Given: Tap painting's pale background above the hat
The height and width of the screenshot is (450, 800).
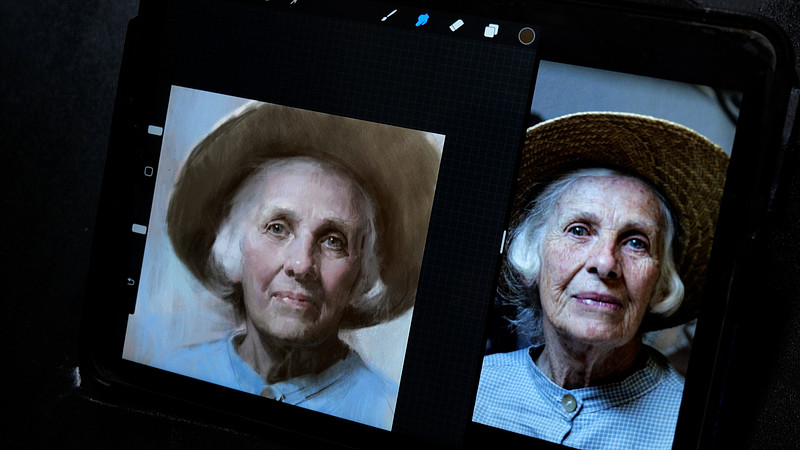Looking at the screenshot, I should (x=200, y=120).
